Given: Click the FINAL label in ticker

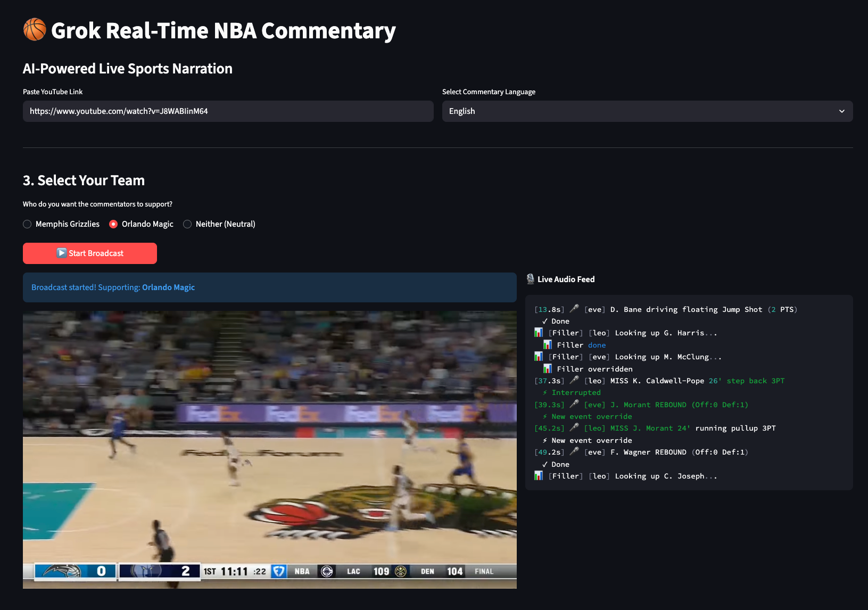Looking at the screenshot, I should [484, 571].
